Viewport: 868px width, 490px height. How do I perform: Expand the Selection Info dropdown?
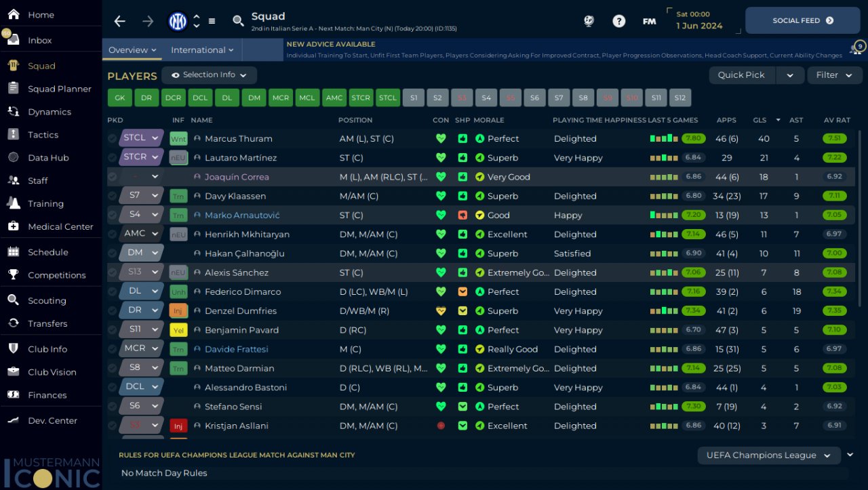209,75
